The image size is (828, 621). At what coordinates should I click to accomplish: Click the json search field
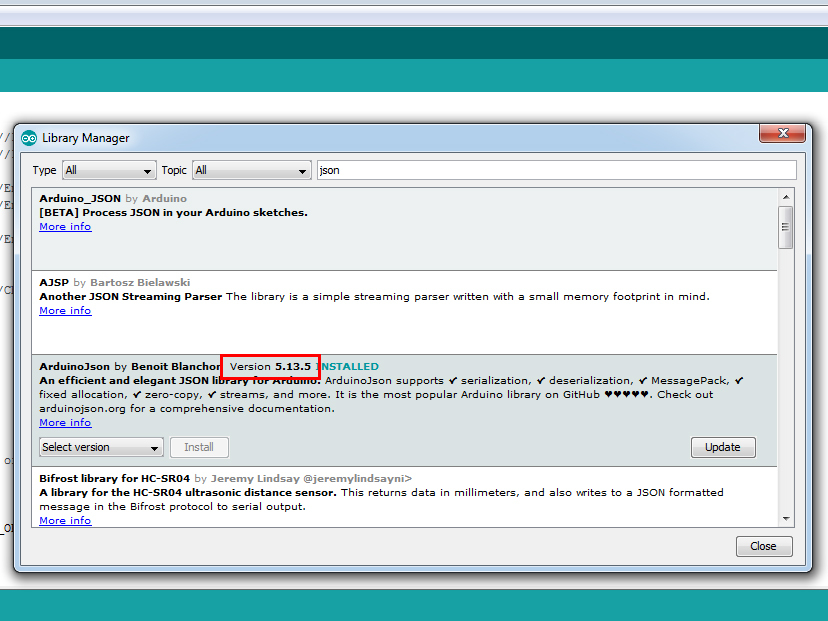[x=557, y=171]
